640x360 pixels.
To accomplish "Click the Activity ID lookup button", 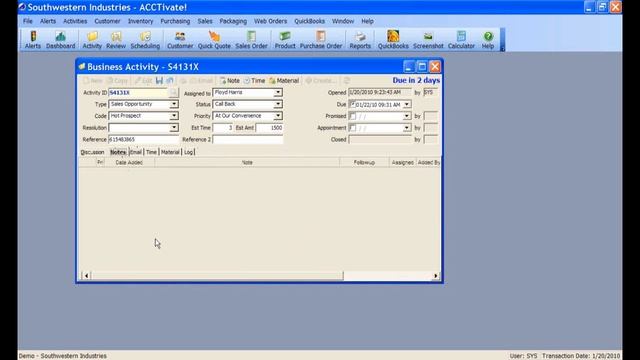I will (173, 93).
